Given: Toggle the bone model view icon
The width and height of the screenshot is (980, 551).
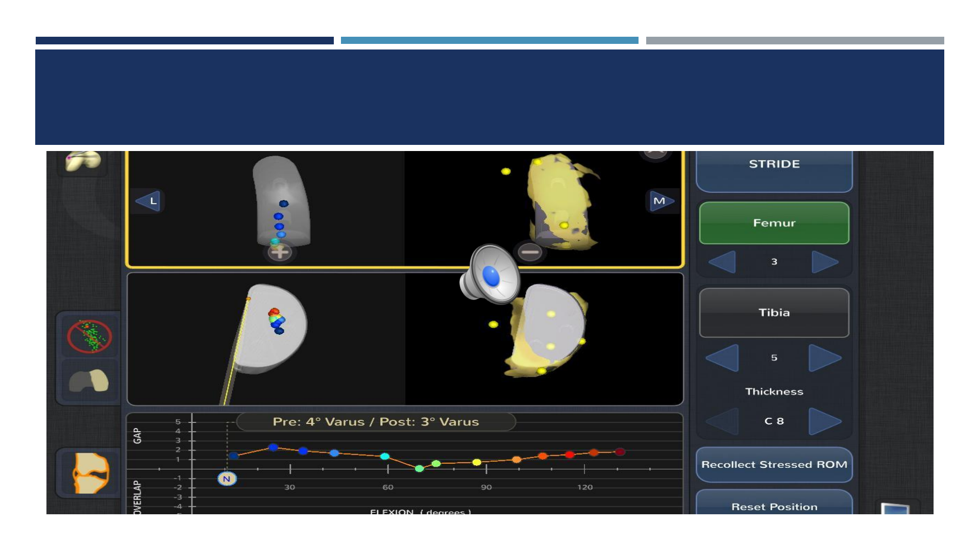Looking at the screenshot, I should coord(89,380).
